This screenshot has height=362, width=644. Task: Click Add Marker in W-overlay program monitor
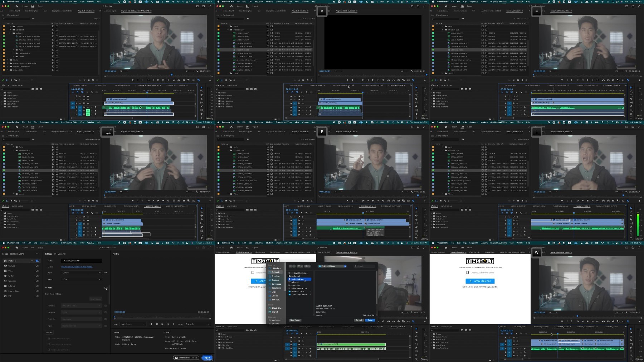point(562,321)
